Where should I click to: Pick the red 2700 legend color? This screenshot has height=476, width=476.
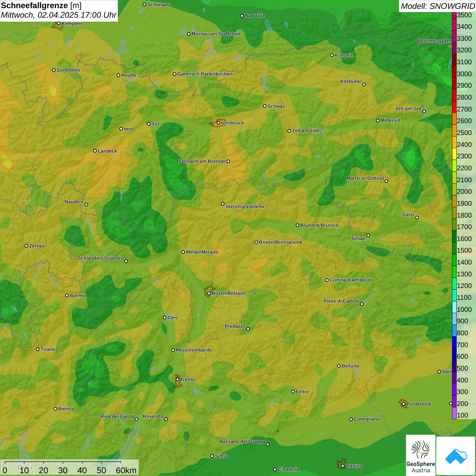(454, 109)
